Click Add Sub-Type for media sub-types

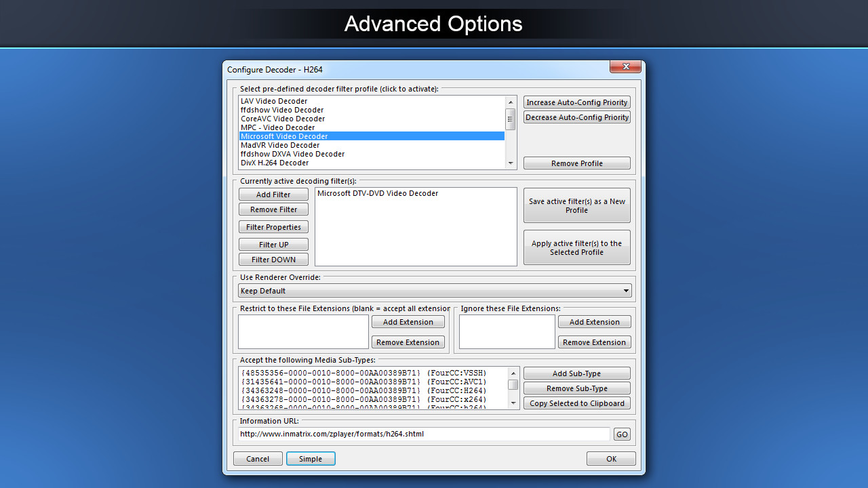click(576, 373)
